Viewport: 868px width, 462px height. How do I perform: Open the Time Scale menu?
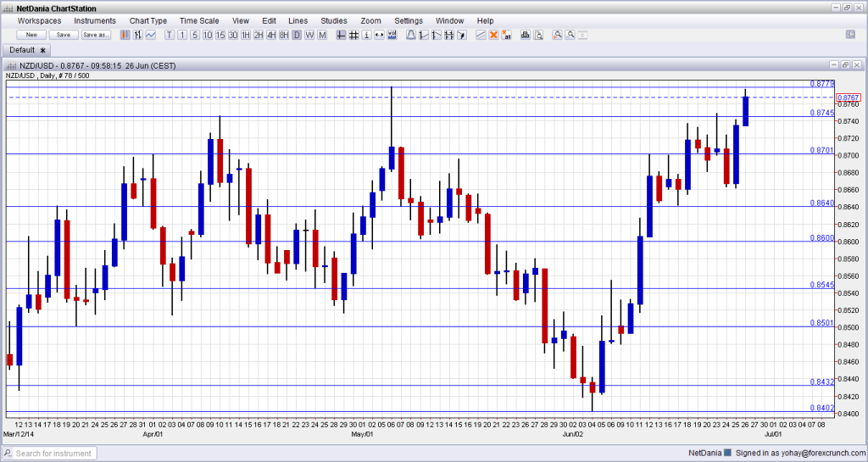[199, 20]
